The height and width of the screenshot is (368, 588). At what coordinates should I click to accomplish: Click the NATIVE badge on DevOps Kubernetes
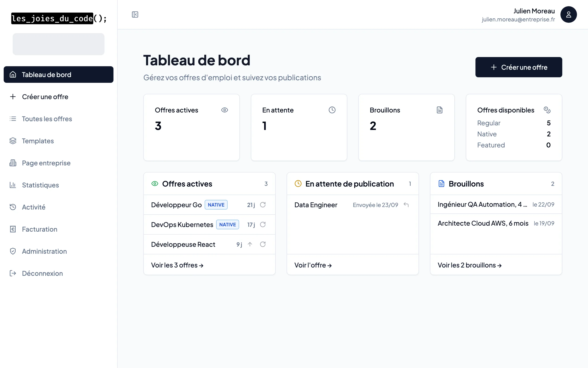click(227, 224)
